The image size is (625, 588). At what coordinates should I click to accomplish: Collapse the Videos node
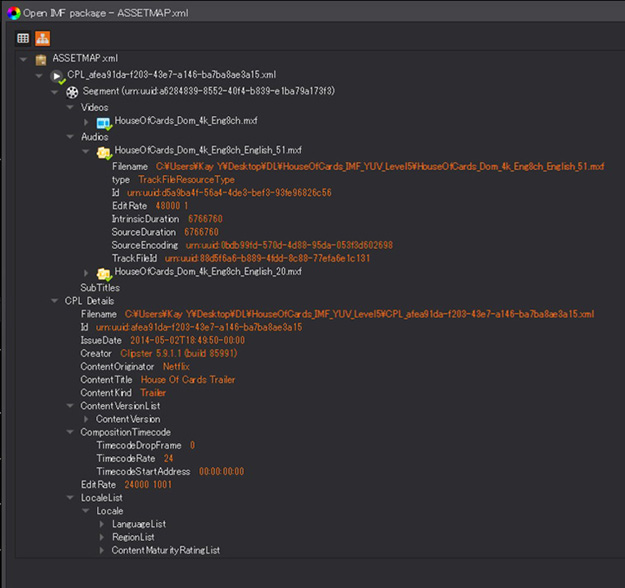coord(70,106)
